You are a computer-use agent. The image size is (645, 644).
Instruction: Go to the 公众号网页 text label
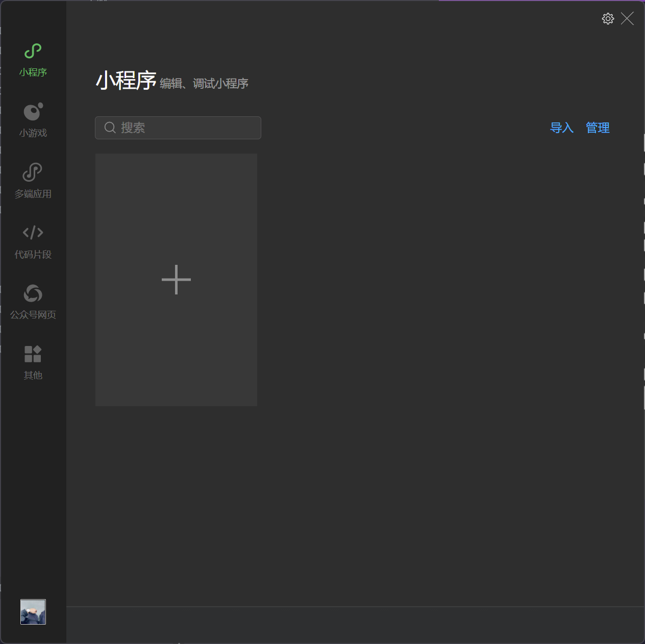point(33,315)
